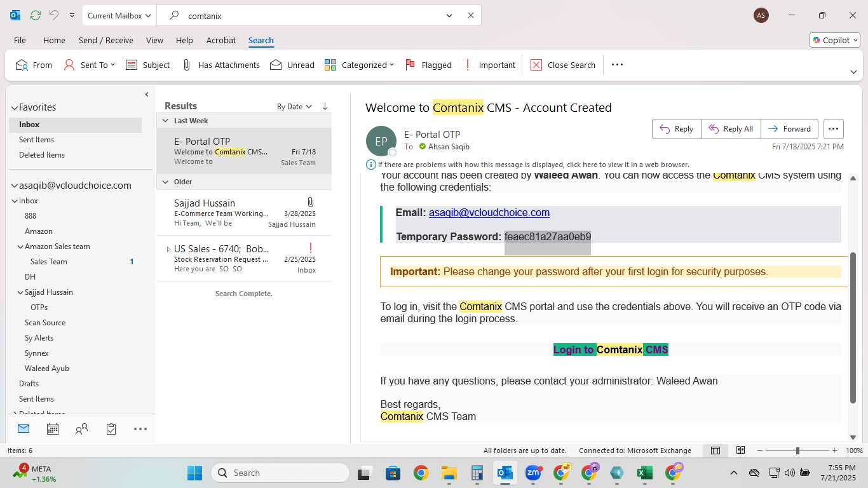
Task: Open the Copilot button
Action: pyautogui.click(x=834, y=40)
